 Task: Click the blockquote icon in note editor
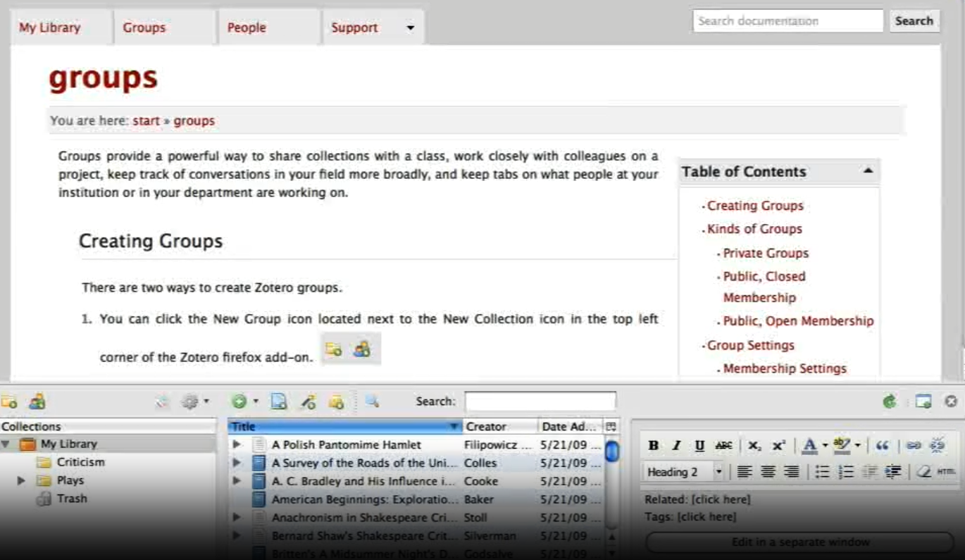pyautogui.click(x=882, y=445)
